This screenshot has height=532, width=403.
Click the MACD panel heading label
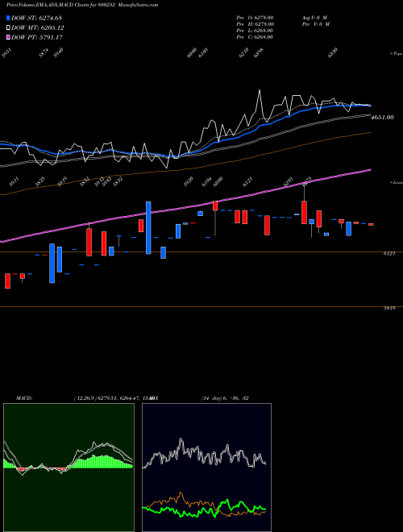tap(23, 397)
